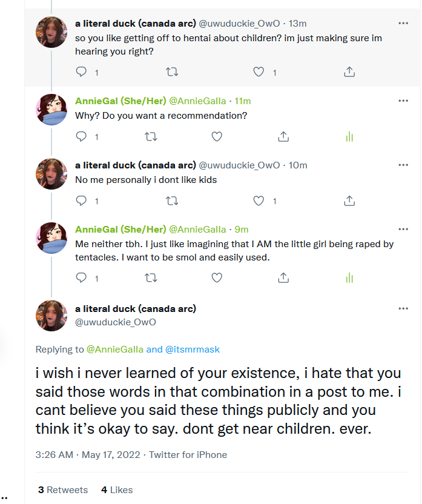The width and height of the screenshot is (422, 504).
Task: Retweet the 13m tweet by uwuduckie_OwO
Action: (x=172, y=71)
